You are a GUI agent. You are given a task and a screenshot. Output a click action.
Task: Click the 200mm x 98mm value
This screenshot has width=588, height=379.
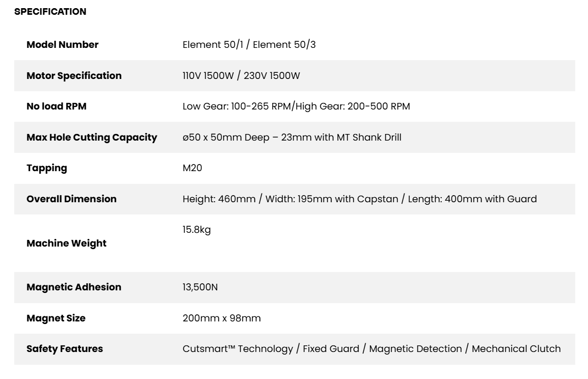click(222, 318)
